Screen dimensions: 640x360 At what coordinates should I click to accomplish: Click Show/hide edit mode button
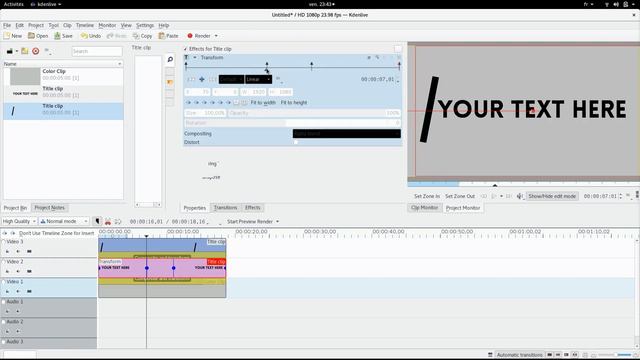click(552, 196)
